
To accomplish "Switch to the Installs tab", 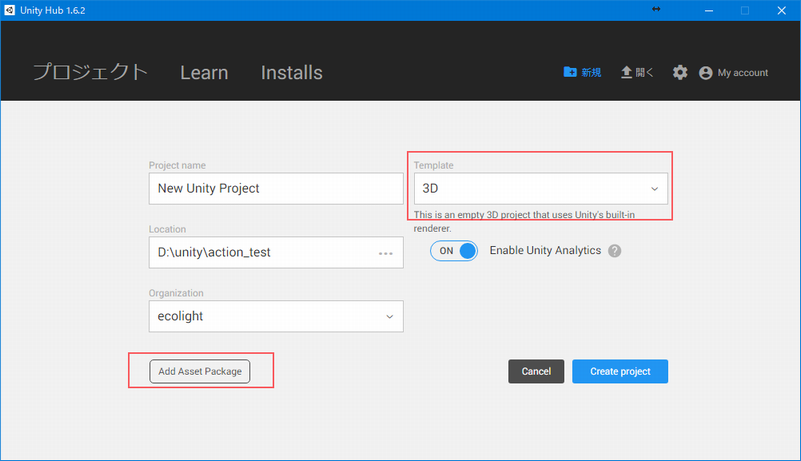I will coord(292,73).
